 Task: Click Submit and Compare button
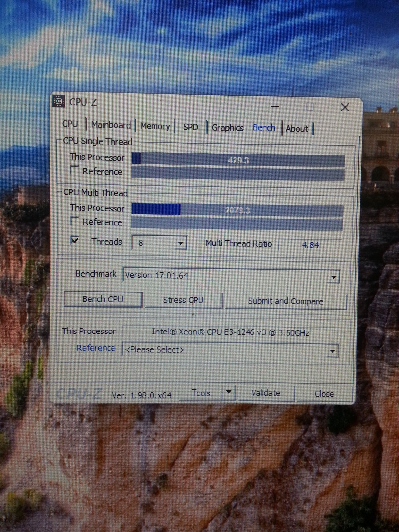(x=286, y=301)
